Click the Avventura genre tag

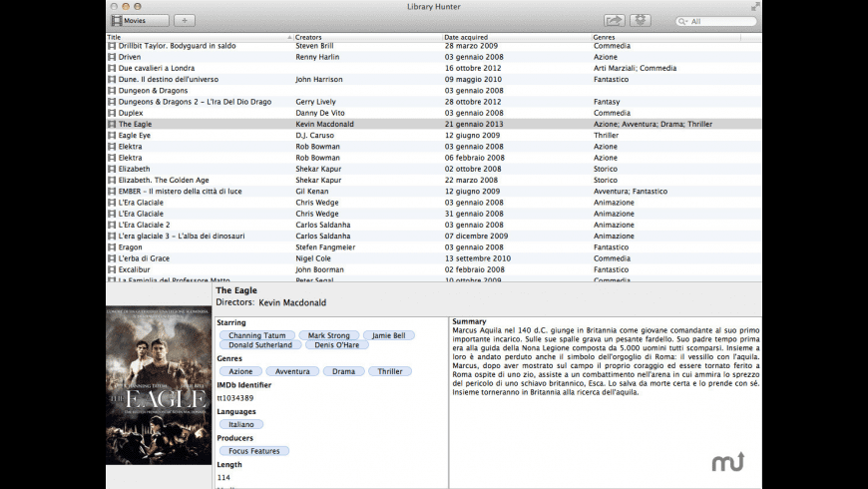point(292,371)
